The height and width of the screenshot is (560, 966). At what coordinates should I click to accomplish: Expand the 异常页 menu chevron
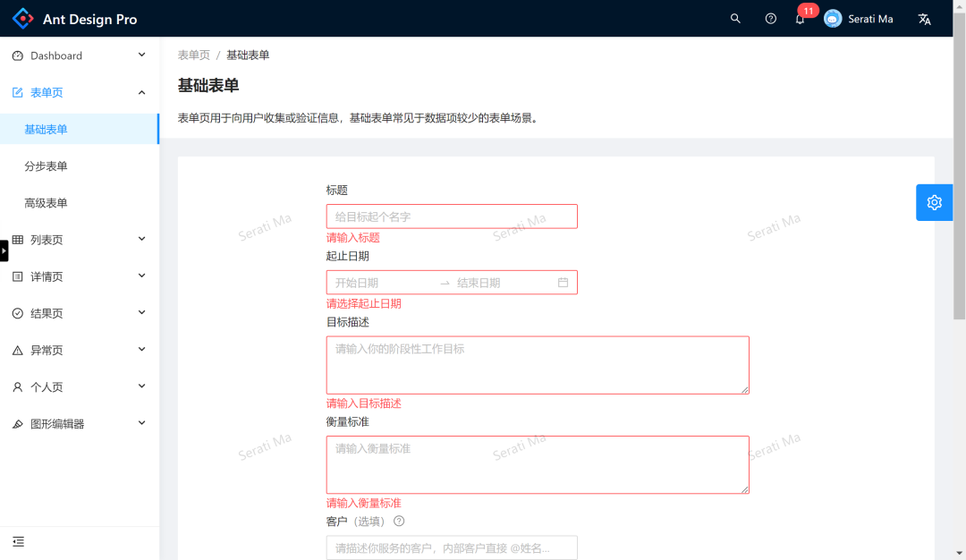point(141,349)
